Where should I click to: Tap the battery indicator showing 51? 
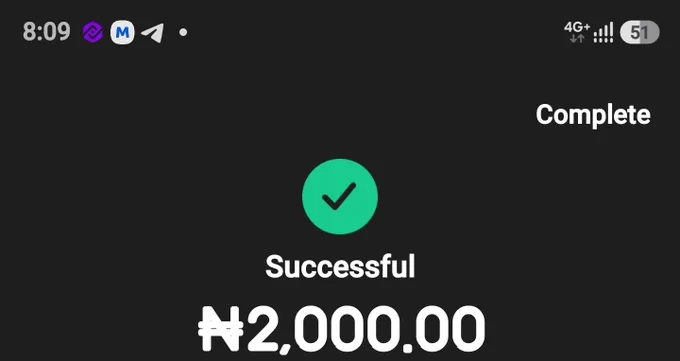[640, 33]
